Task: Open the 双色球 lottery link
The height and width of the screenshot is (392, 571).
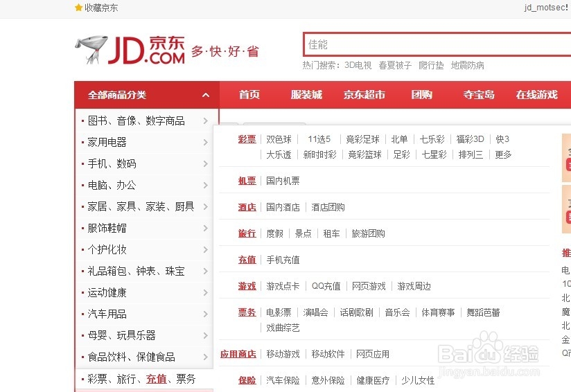Action: pyautogui.click(x=279, y=139)
